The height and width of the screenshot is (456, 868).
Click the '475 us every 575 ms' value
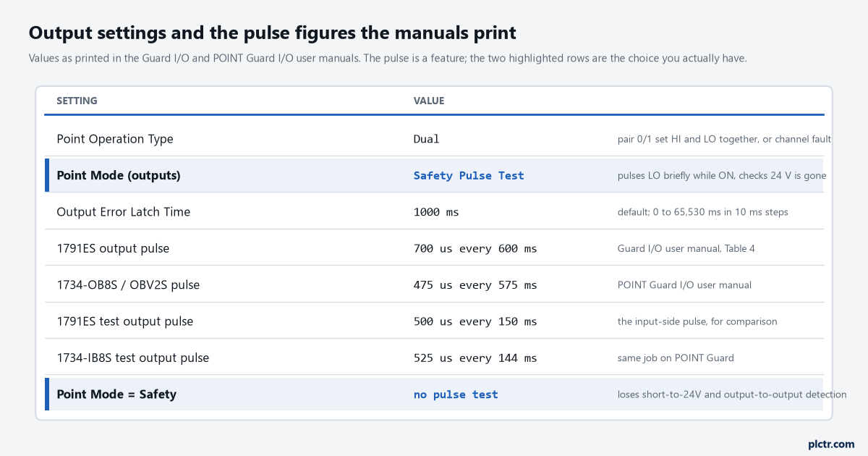(x=475, y=284)
